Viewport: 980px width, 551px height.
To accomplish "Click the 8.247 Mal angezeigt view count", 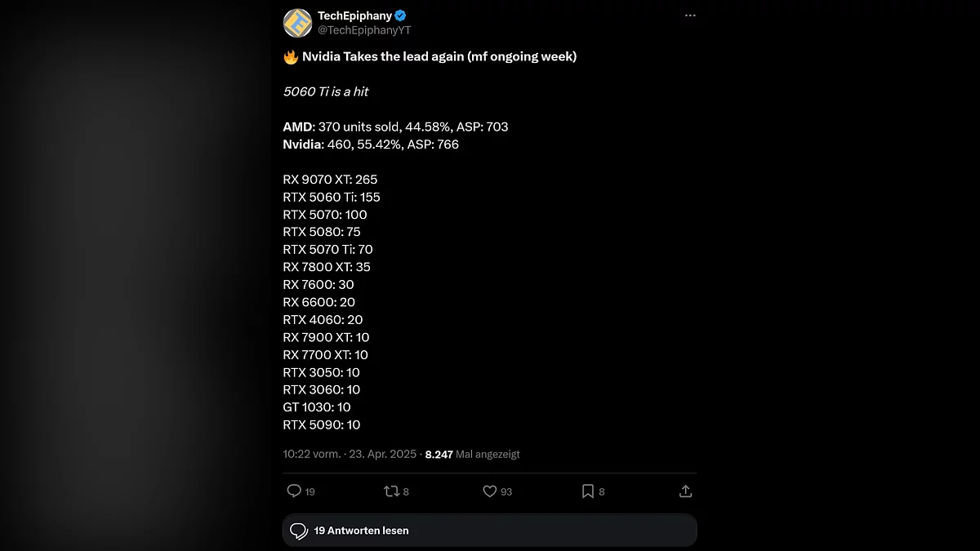I will 472,454.
